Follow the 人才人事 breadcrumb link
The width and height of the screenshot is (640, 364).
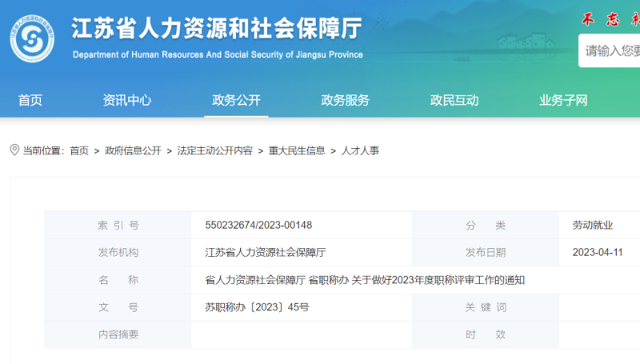coord(360,151)
